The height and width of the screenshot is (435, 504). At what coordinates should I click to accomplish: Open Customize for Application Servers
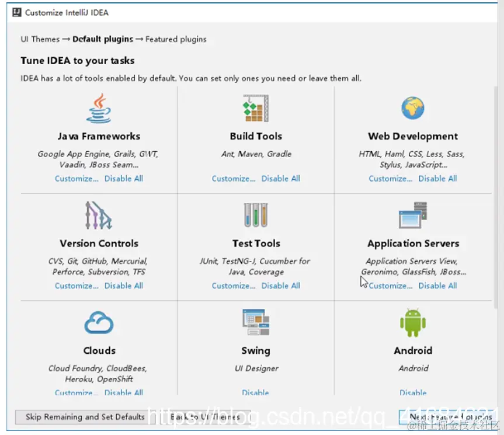391,286
